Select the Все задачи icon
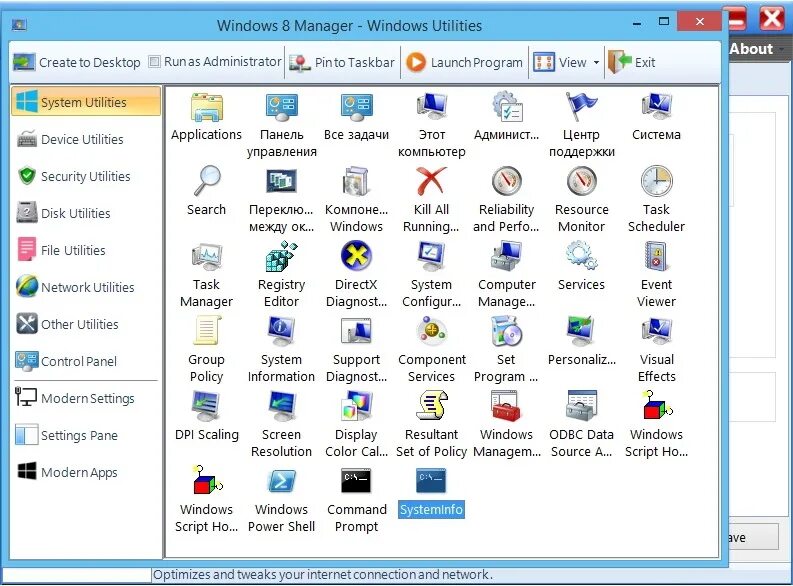793x586 pixels. [x=356, y=107]
